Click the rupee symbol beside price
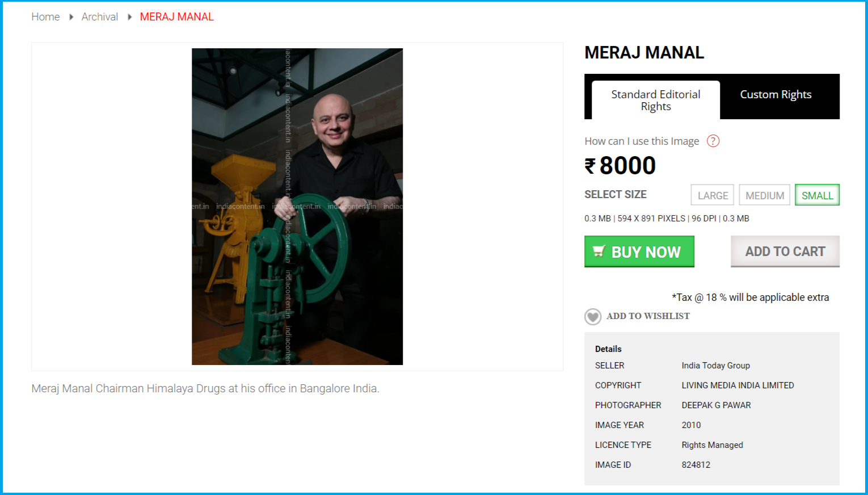The height and width of the screenshot is (495, 868). [x=591, y=166]
